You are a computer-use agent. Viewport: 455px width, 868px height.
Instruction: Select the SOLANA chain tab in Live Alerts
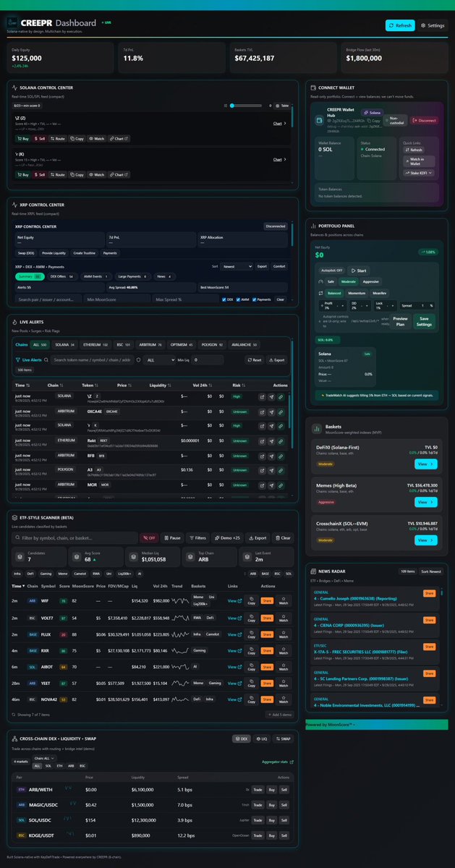[x=63, y=345]
